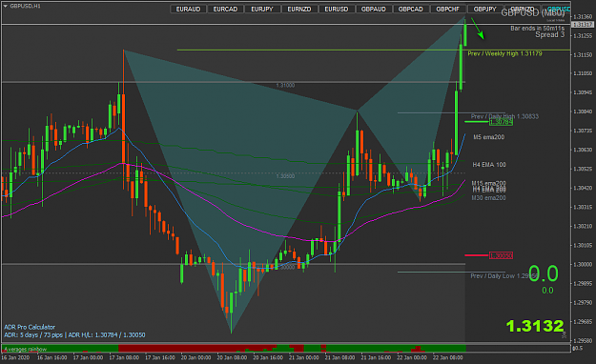Click the 0.5 indicator scale value
Image resolution: width=596 pixels, height=364 pixels.
point(578,348)
